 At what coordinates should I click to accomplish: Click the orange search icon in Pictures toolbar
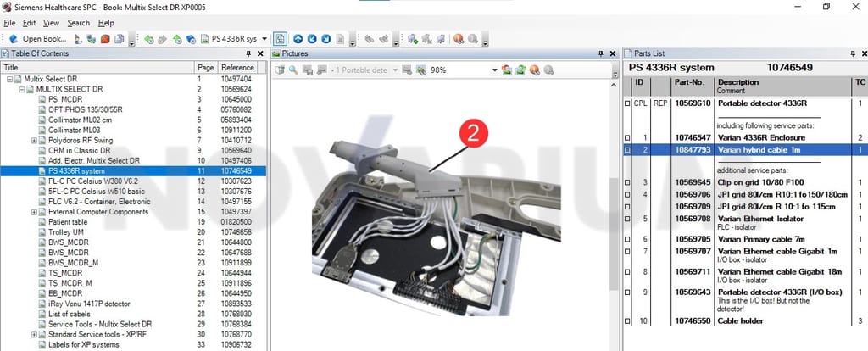534,70
